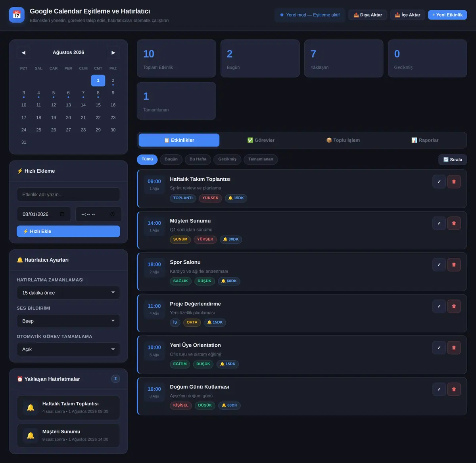Click Yerel mod Eşitleme aktif status
Screen dimensions: 476x463
tap(310, 15)
